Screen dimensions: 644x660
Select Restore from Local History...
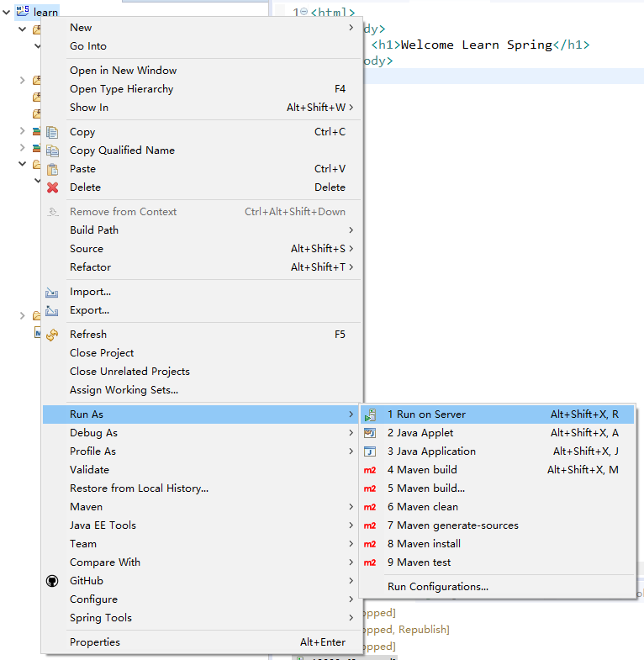coord(139,488)
